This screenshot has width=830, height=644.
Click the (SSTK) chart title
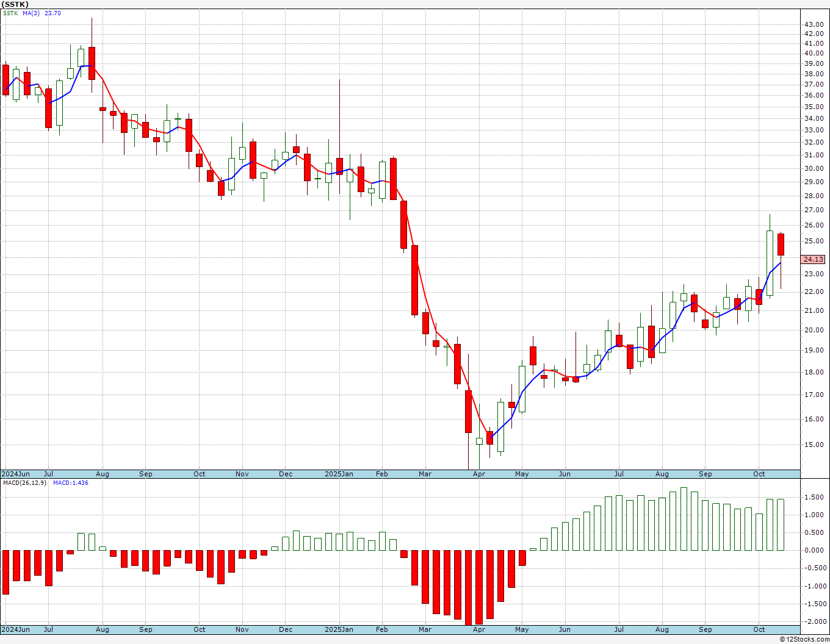click(x=15, y=4)
